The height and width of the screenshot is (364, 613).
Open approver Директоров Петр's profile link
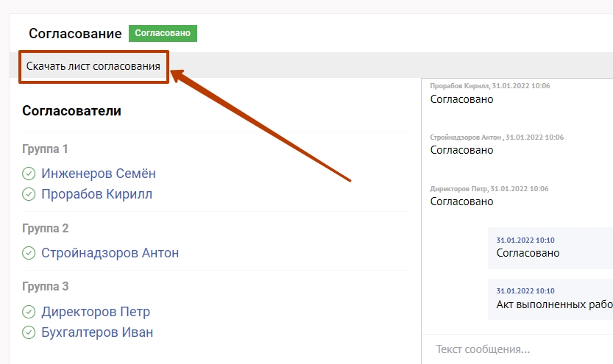[x=96, y=312]
